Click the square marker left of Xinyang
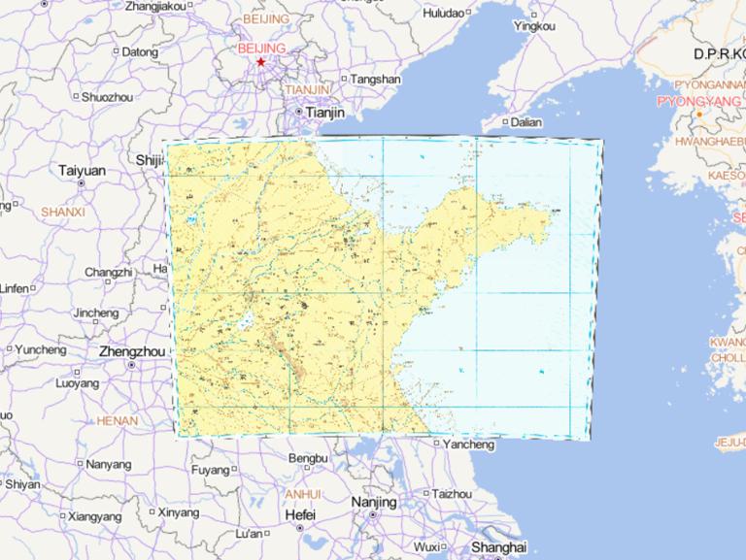Screen dimensions: 746x560 click(x=153, y=512)
